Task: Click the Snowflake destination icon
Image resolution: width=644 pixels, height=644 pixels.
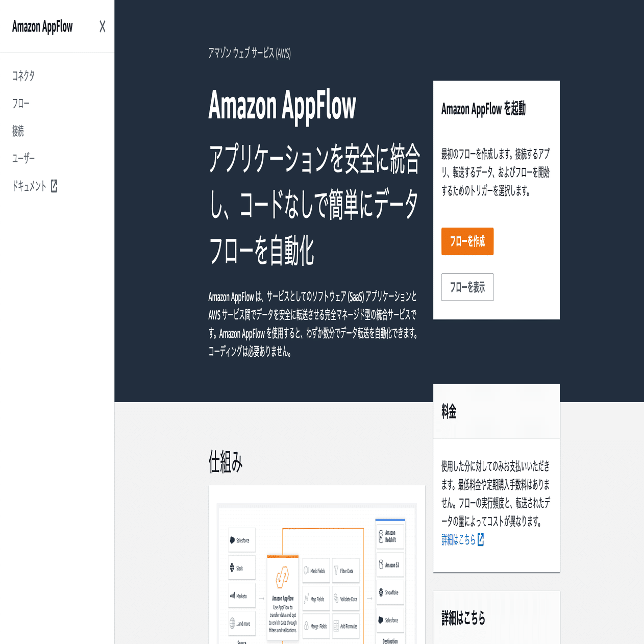Action: coord(381,592)
